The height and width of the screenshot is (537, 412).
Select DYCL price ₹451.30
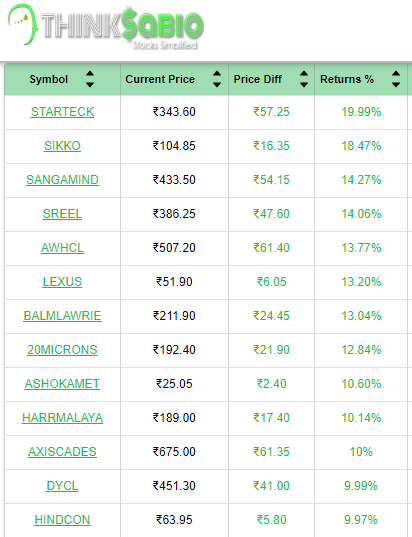tap(174, 486)
